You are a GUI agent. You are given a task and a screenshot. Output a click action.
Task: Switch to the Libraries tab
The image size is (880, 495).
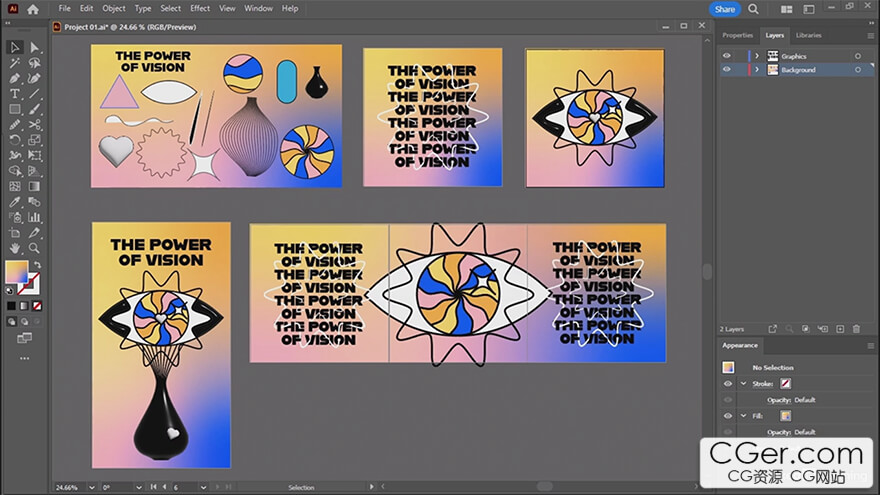(x=809, y=35)
